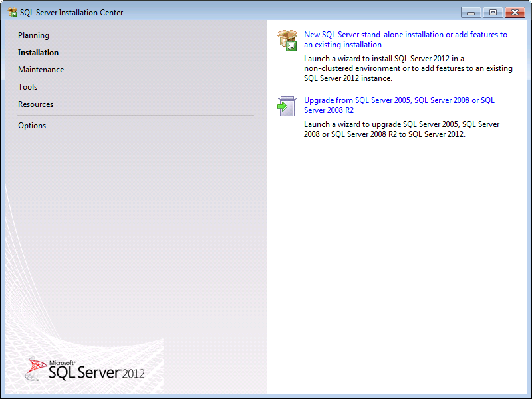The image size is (532, 399).
Task: Click the title bar SQL Server setup icon
Action: (x=12, y=13)
